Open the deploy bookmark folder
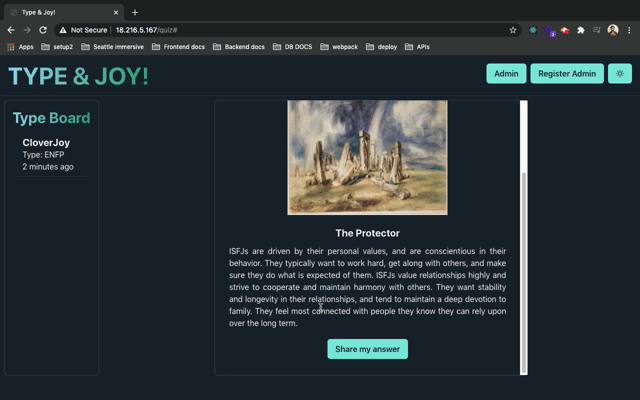Viewport: 640px width, 400px height. 382,47
